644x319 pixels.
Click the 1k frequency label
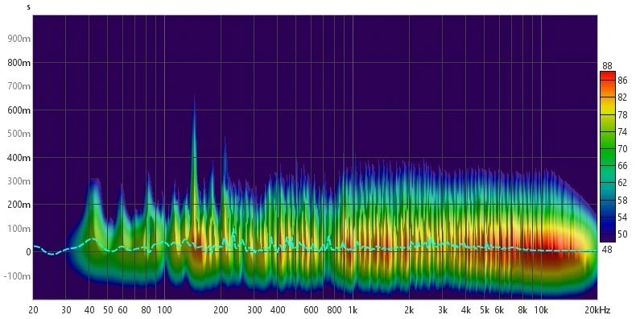pyautogui.click(x=352, y=309)
